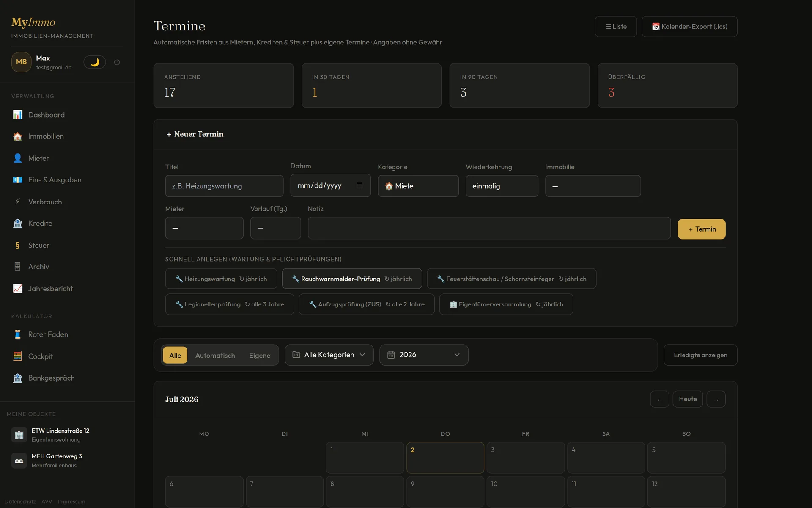Screen dimensions: 812x508
Task: Click the Ein- & Ausgaben money icon
Action: 17,180
